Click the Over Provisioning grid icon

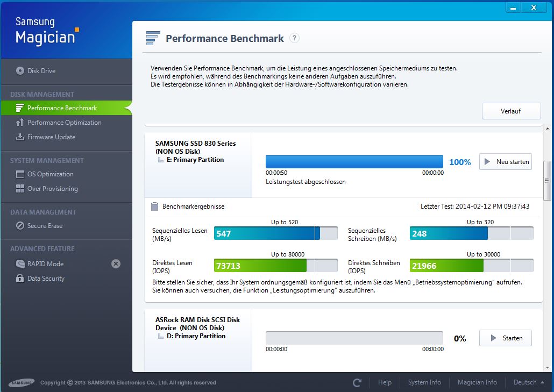(20, 189)
